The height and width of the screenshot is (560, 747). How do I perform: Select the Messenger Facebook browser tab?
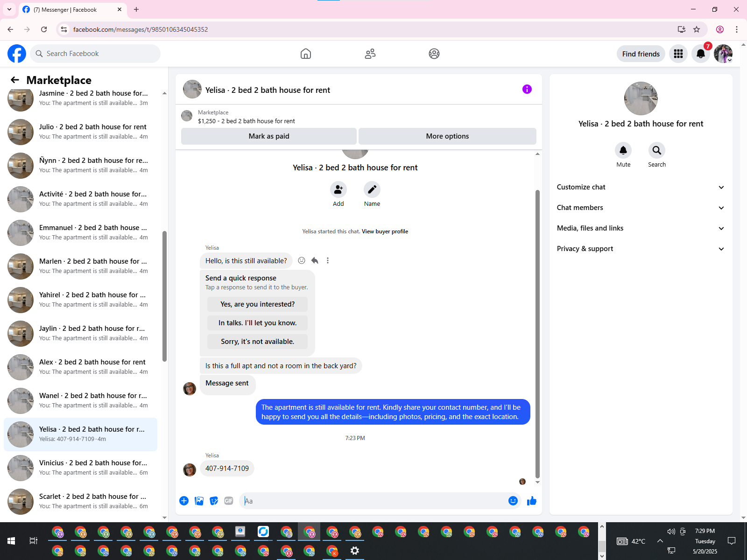[x=72, y=9]
